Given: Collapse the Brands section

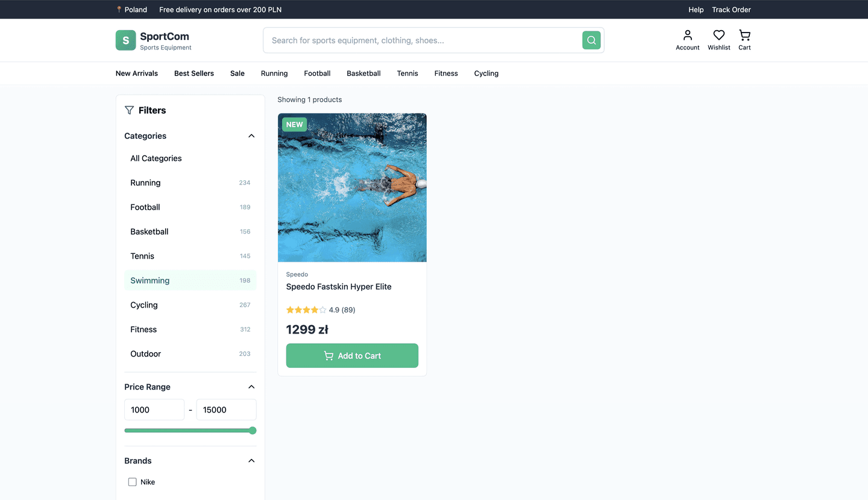Looking at the screenshot, I should pos(251,460).
